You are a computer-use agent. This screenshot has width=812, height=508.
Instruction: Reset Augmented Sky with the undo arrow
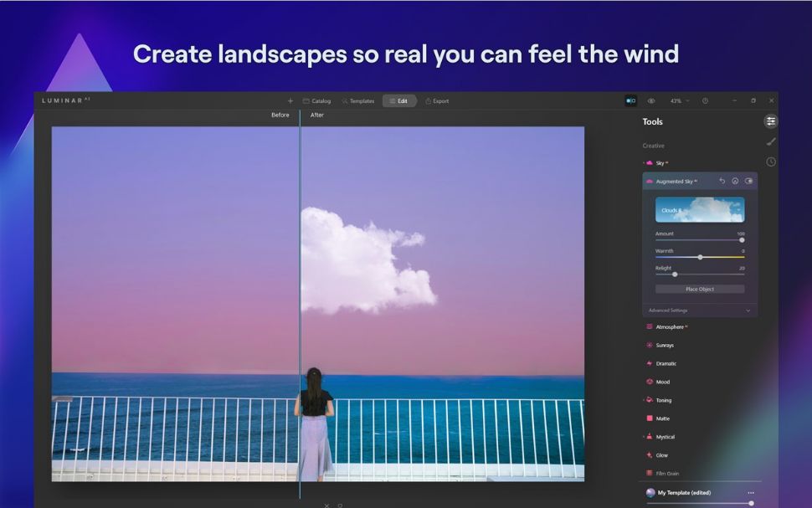pyautogui.click(x=722, y=181)
